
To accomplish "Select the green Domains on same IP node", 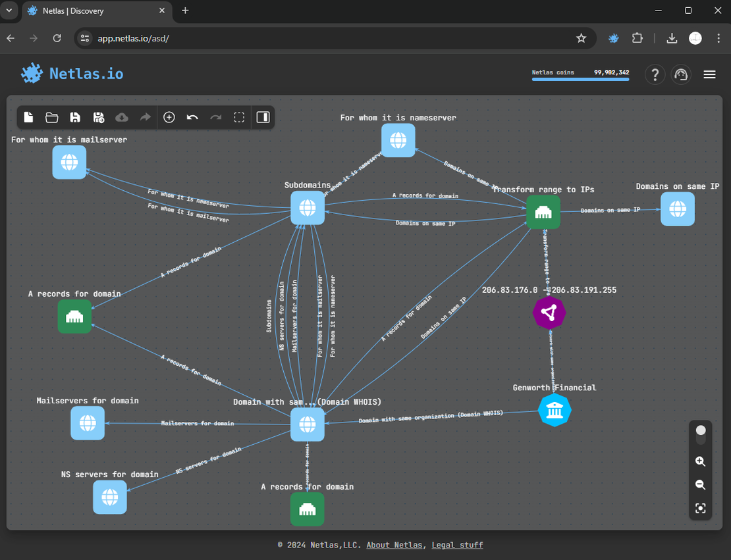I will pos(543,212).
